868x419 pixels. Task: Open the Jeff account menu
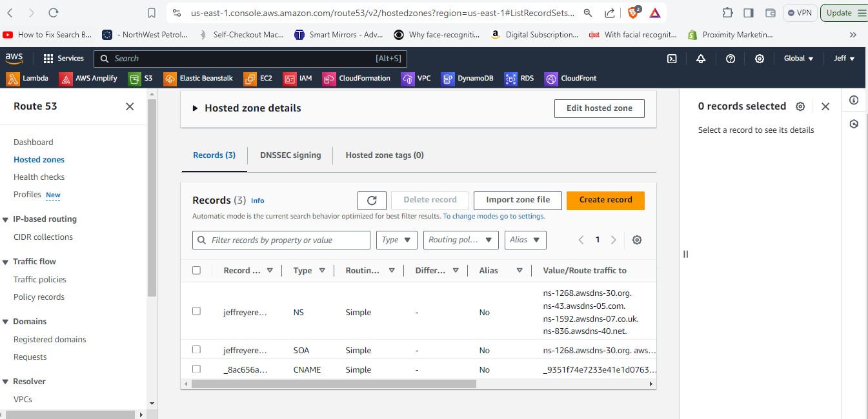point(844,59)
